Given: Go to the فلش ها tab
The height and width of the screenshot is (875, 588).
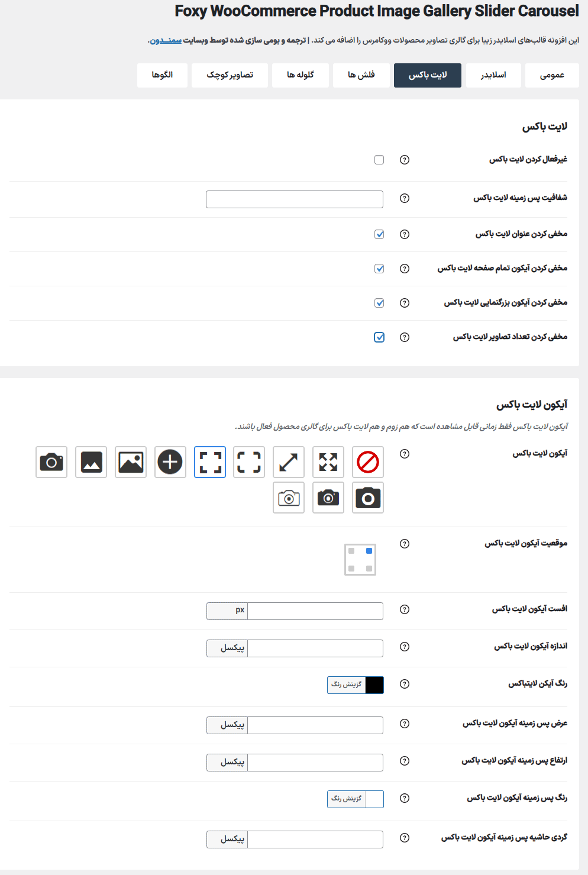Looking at the screenshot, I should click(x=361, y=75).
